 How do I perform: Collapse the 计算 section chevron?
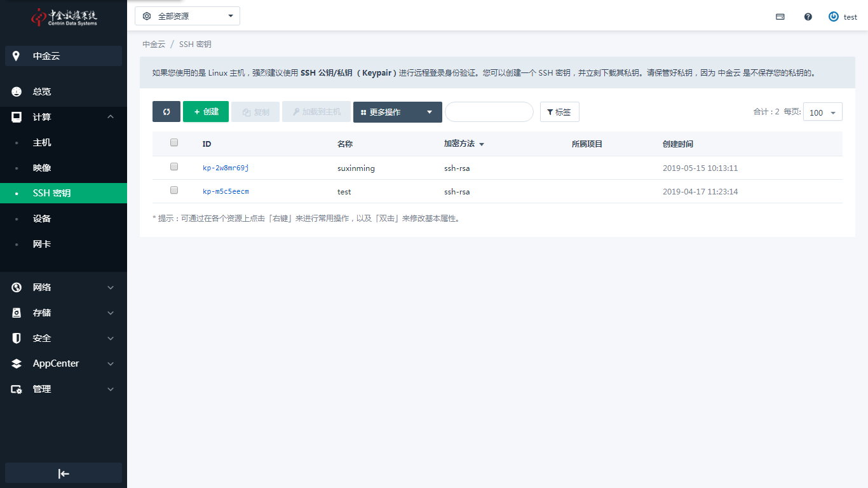coord(111,117)
